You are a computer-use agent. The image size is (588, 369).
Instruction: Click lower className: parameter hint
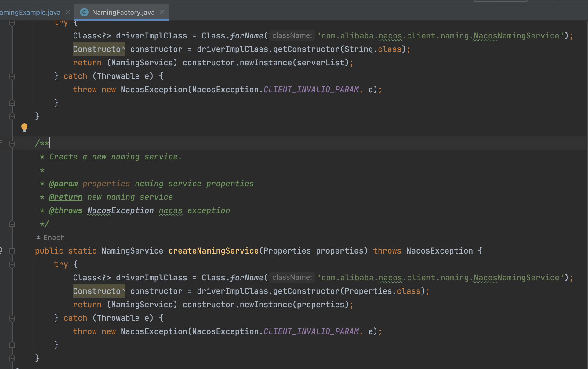pos(292,277)
